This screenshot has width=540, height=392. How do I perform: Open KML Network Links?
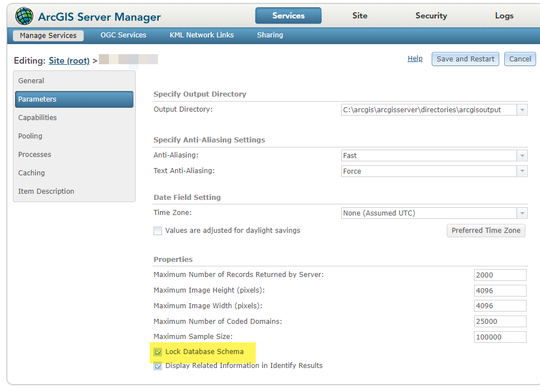click(x=201, y=35)
